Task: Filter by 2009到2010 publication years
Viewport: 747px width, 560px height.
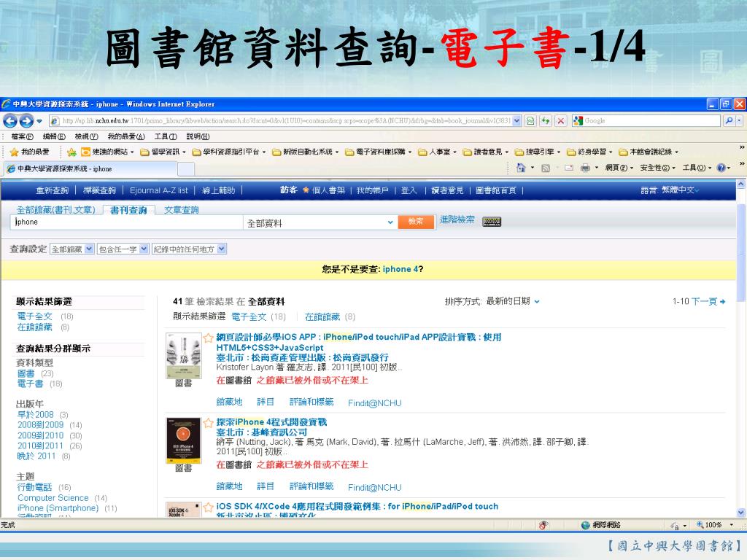Action: [x=41, y=436]
